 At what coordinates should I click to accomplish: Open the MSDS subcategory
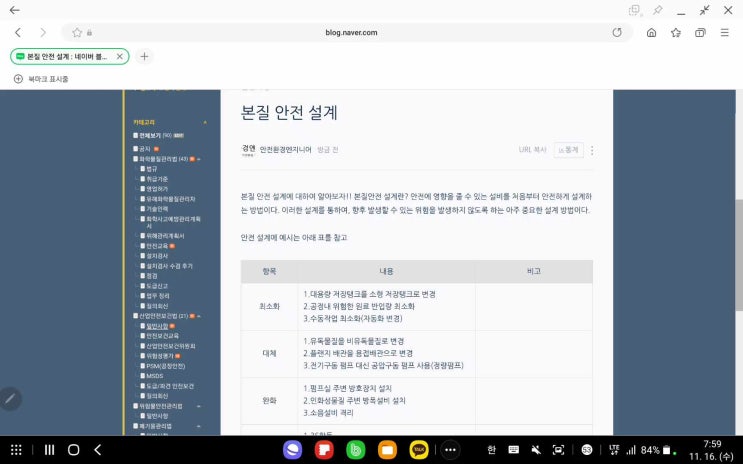click(154, 376)
